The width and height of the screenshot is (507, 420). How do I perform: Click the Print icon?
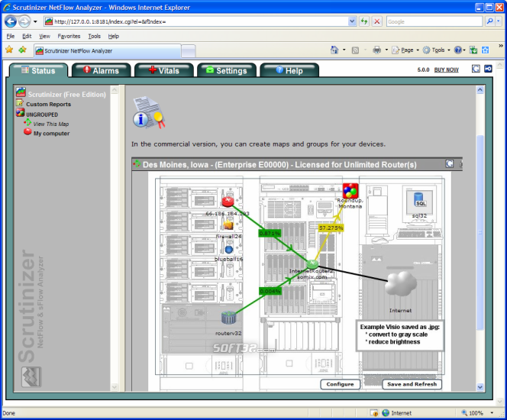click(376, 50)
